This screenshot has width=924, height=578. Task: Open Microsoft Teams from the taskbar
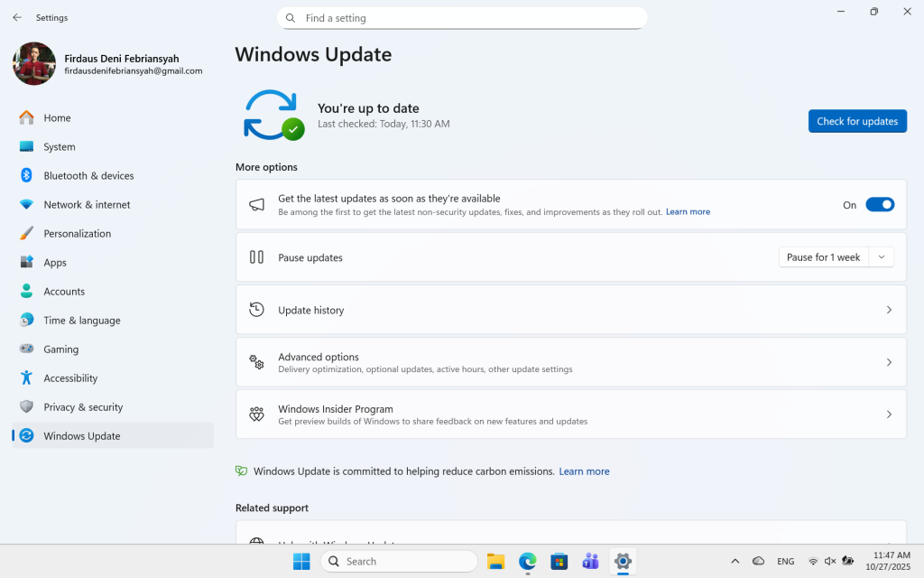click(x=590, y=562)
